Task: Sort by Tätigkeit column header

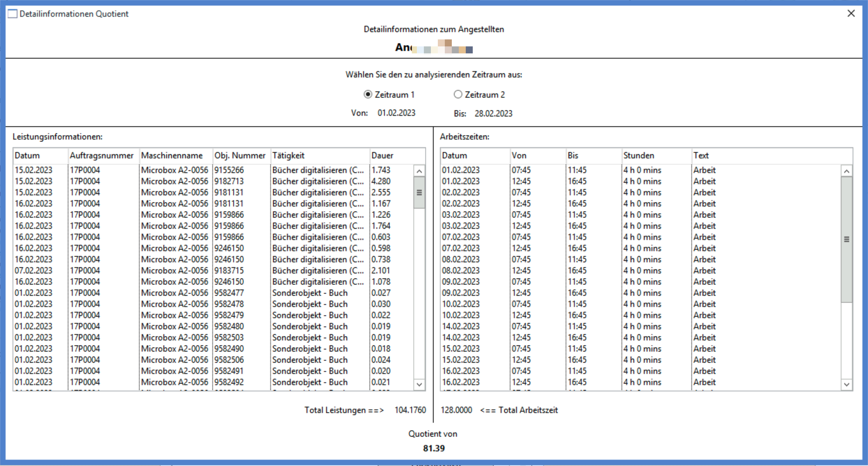Action: click(x=288, y=156)
